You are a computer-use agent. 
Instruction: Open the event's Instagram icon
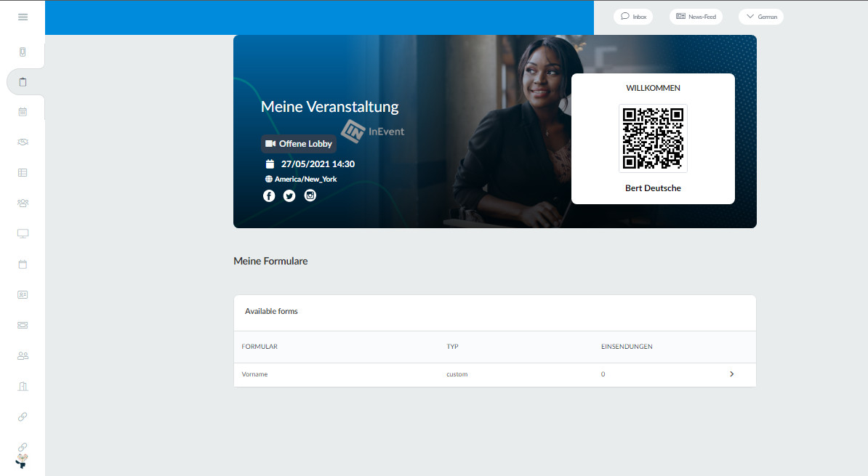click(310, 195)
